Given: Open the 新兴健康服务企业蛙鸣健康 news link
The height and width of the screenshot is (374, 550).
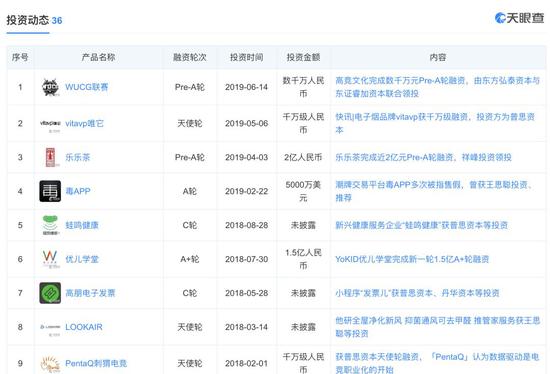Looking at the screenshot, I should [x=421, y=225].
